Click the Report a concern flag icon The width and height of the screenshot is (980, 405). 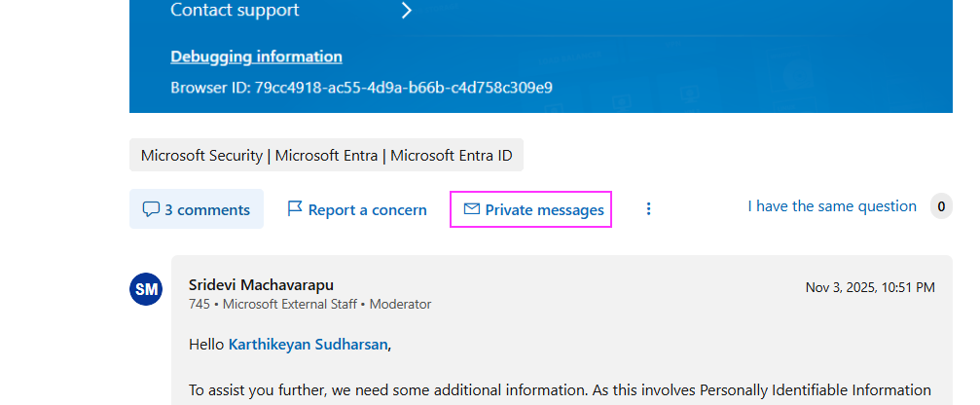[294, 208]
